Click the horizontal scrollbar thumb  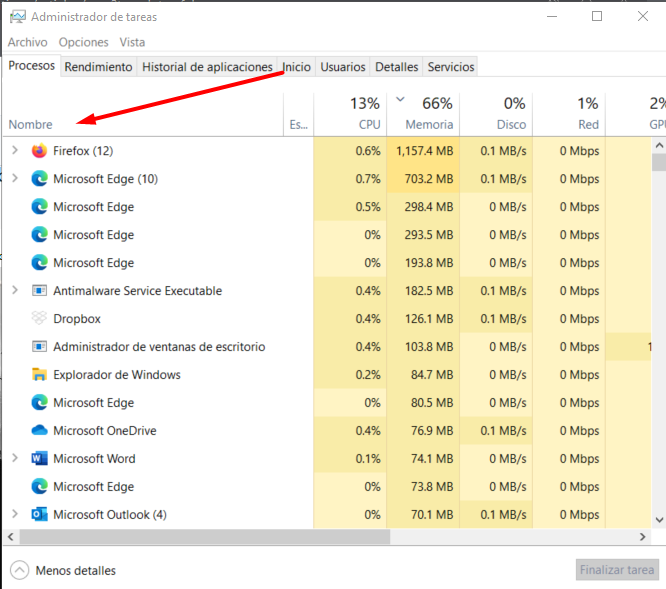pyautogui.click(x=205, y=537)
